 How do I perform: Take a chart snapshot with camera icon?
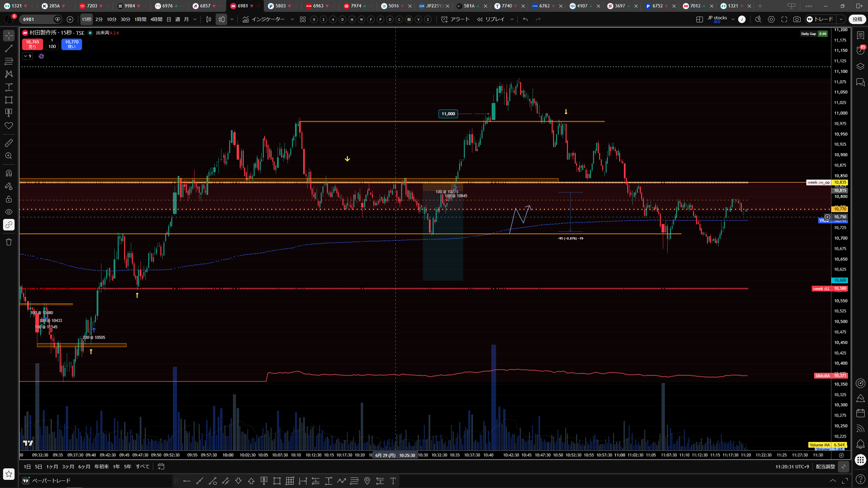pyautogui.click(x=797, y=19)
